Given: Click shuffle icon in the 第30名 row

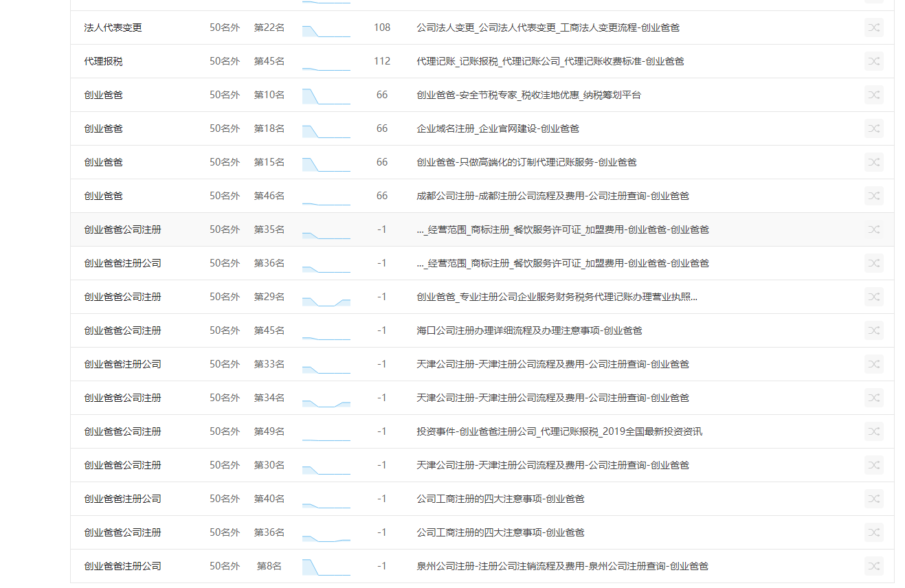Looking at the screenshot, I should click(x=873, y=465).
